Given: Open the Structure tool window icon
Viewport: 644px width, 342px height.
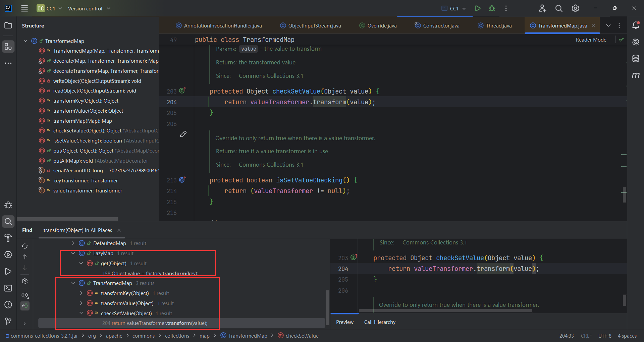Looking at the screenshot, I should tap(8, 46).
